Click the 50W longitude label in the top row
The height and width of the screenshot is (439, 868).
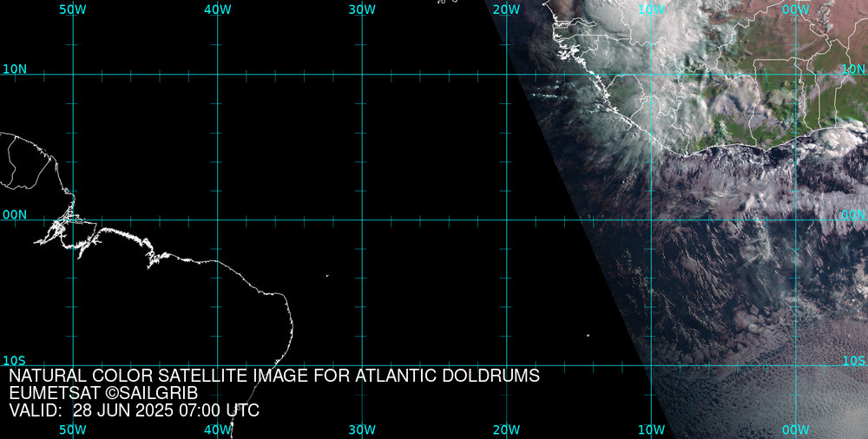(x=73, y=10)
